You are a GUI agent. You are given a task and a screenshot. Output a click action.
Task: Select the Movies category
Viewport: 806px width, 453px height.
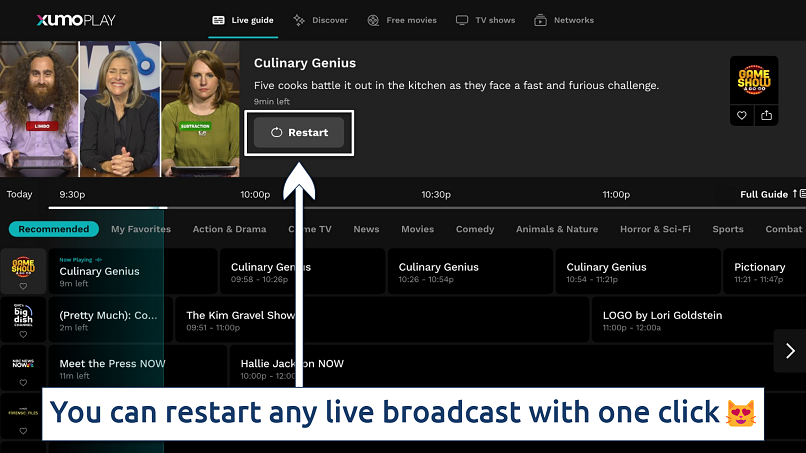pyautogui.click(x=417, y=229)
